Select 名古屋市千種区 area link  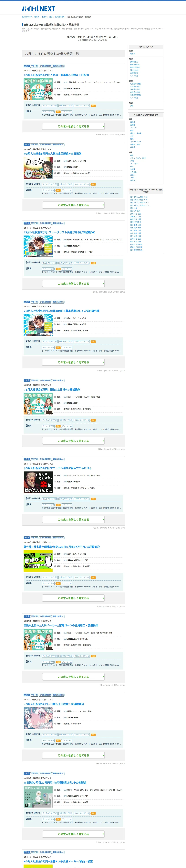(136, 84)
